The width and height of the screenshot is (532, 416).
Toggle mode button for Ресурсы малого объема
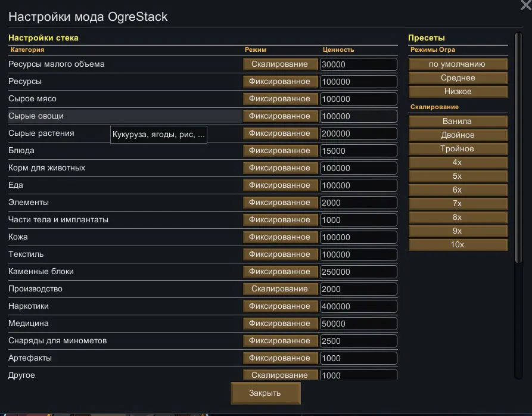click(x=279, y=64)
